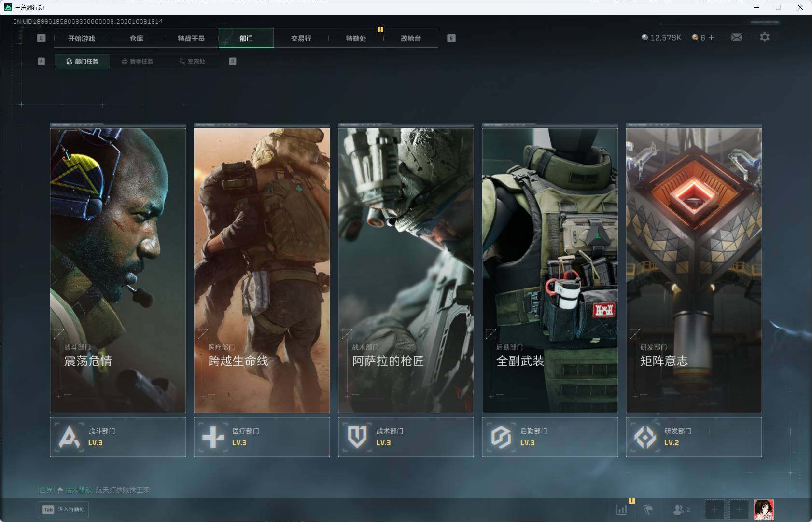Switch to the 特战干员 tab
The height and width of the screenshot is (522, 812).
tap(191, 38)
